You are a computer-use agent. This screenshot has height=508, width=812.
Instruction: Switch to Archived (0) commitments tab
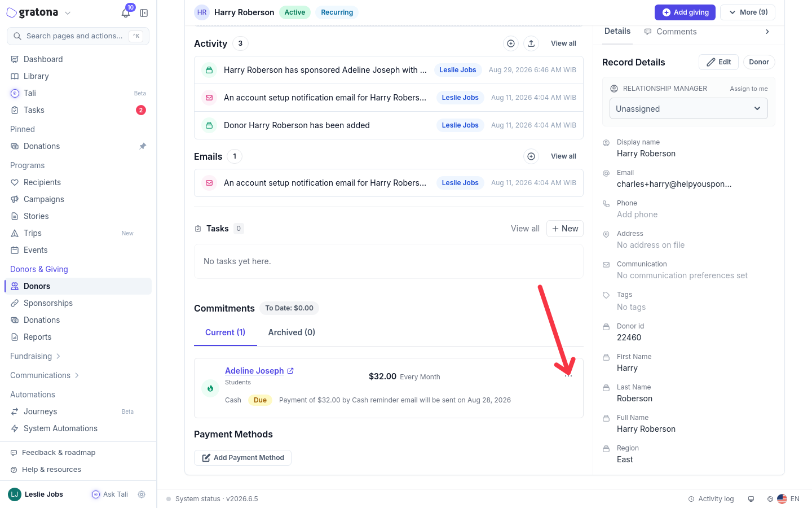point(292,332)
